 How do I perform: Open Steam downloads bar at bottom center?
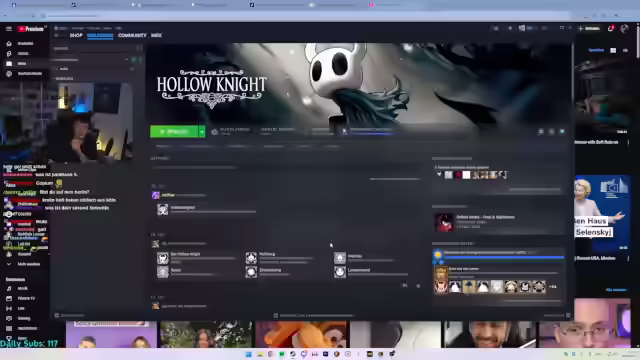[313, 316]
